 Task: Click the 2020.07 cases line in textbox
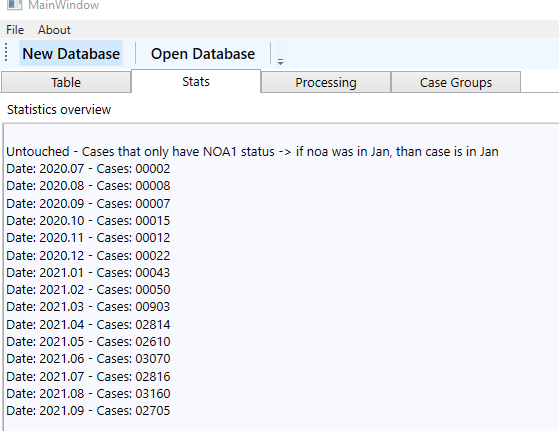coord(88,169)
